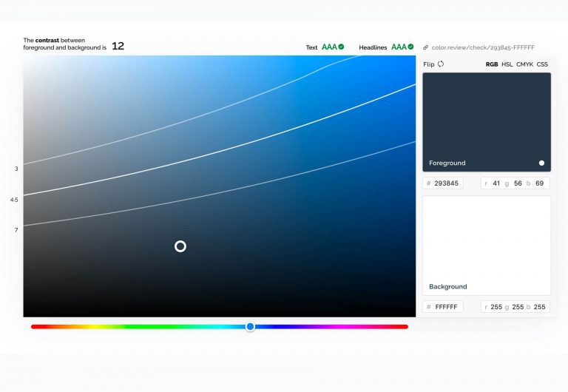568x392 pixels.
Task: Click the background green value field 255
Action: tap(518, 307)
